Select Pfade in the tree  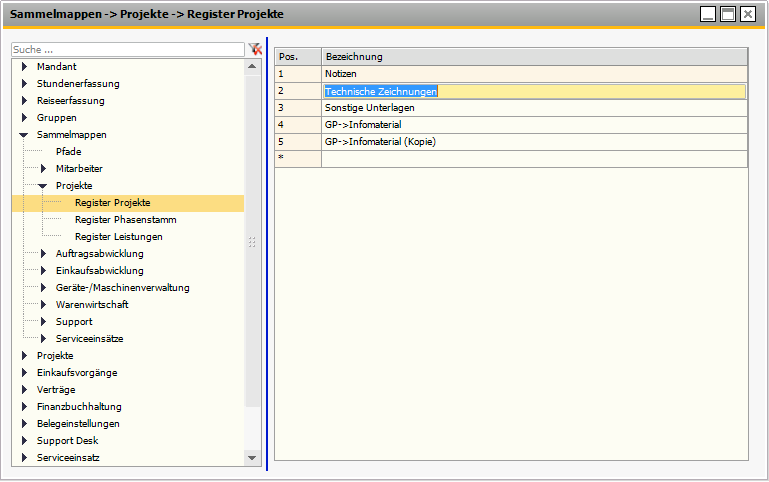[69, 152]
